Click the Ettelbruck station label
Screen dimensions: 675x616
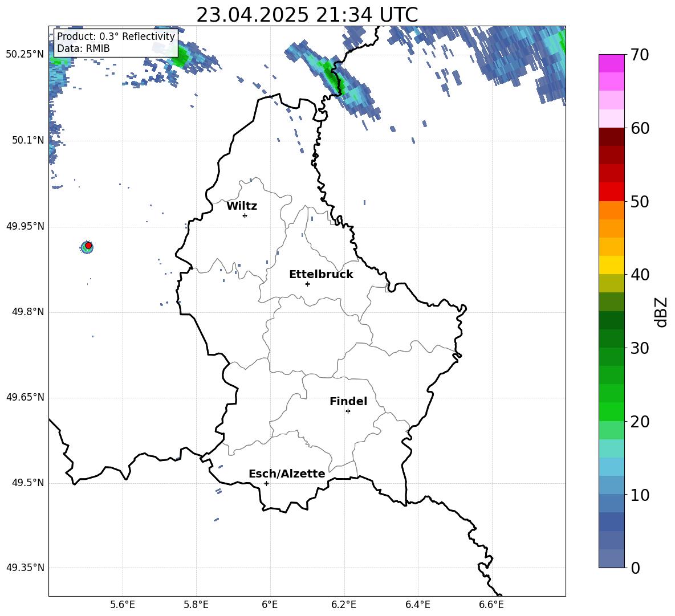pyautogui.click(x=321, y=275)
